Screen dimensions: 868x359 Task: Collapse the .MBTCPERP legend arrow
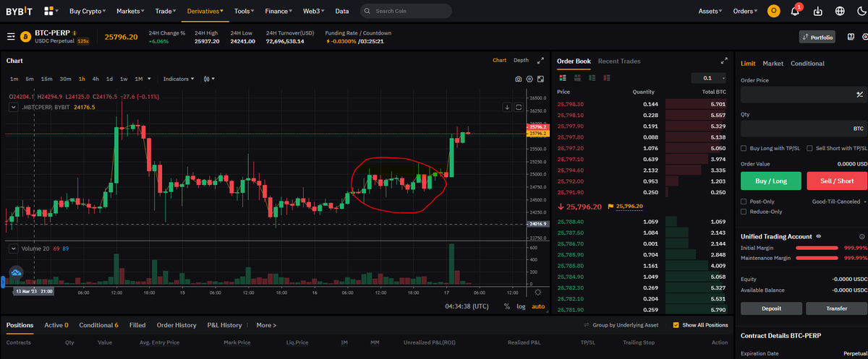click(x=13, y=107)
